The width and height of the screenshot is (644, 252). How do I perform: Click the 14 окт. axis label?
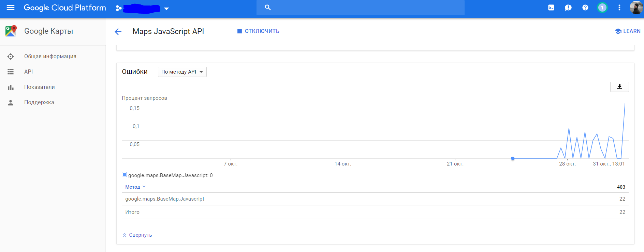[x=343, y=164]
